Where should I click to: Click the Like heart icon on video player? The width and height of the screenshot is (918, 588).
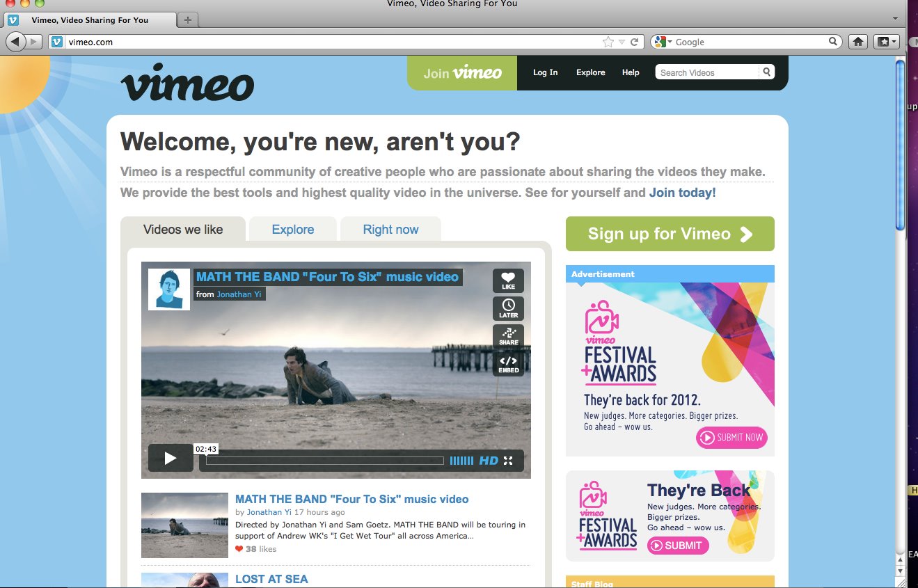point(508,280)
